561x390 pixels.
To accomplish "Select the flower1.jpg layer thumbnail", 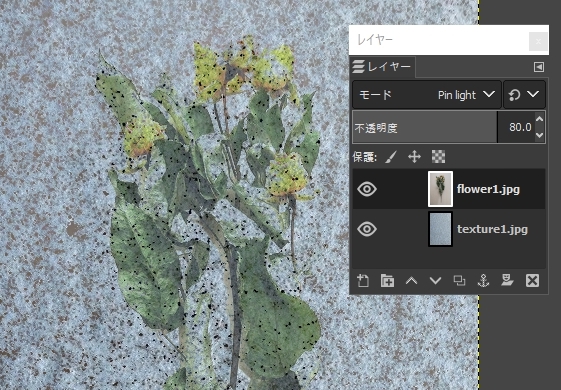I will (x=440, y=189).
